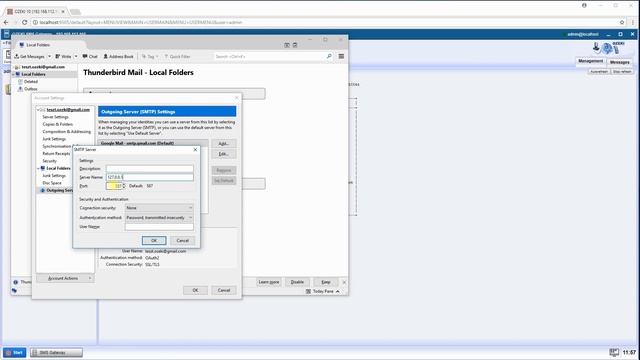Click the Stop refresh button in Ozeki
640x360 pixels.
pos(622,71)
